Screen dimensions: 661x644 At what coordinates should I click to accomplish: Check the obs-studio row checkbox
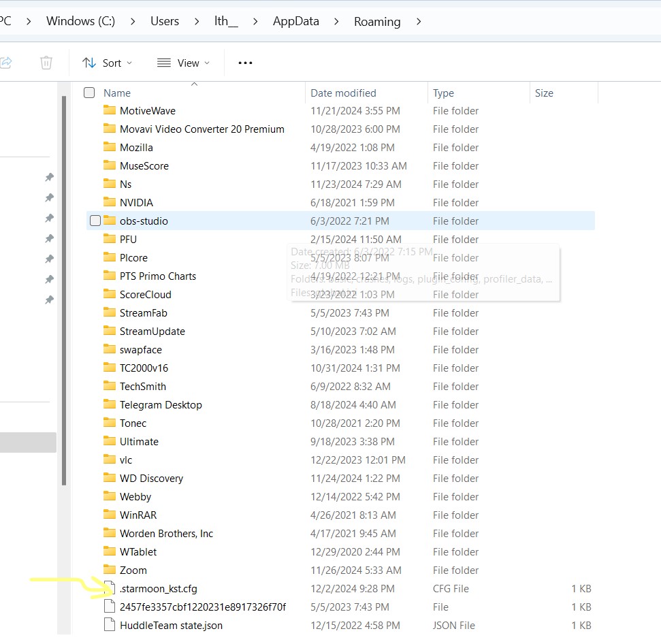pyautogui.click(x=95, y=221)
